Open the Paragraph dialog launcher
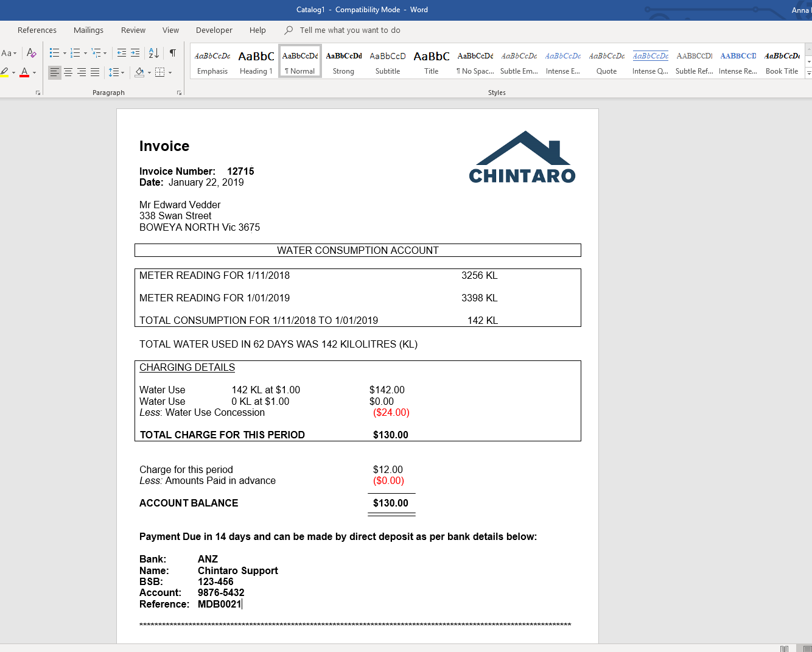 179,93
